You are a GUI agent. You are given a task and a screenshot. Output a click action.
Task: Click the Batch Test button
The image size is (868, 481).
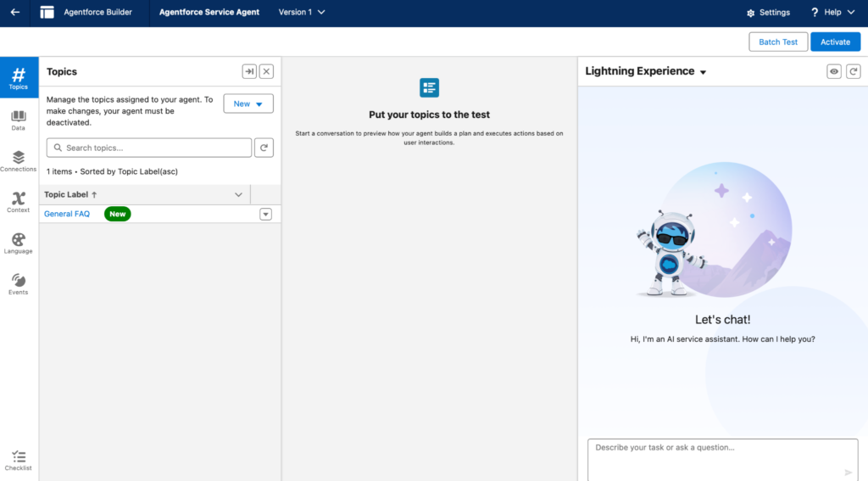coord(778,42)
